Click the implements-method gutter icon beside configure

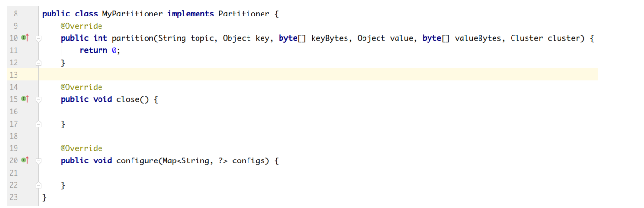click(x=25, y=160)
